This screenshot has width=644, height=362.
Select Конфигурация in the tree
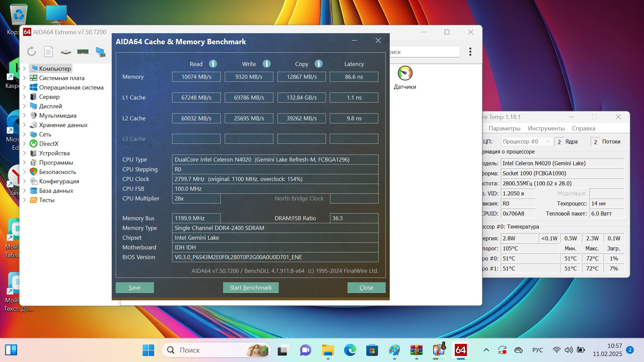tap(59, 181)
